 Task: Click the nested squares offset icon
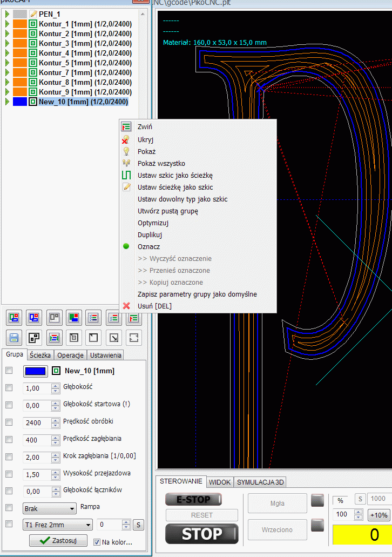[74, 338]
